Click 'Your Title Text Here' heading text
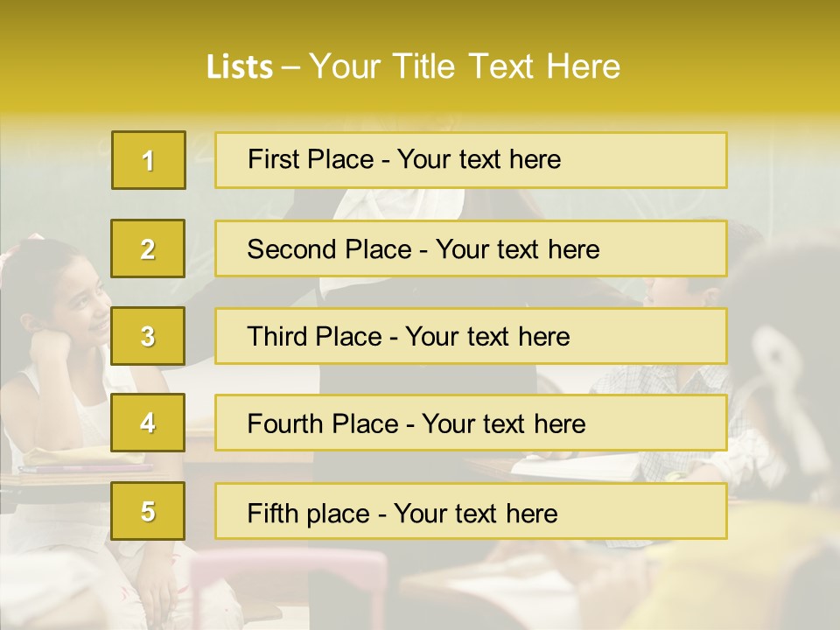Screen dimensions: 840x630 click(x=465, y=66)
